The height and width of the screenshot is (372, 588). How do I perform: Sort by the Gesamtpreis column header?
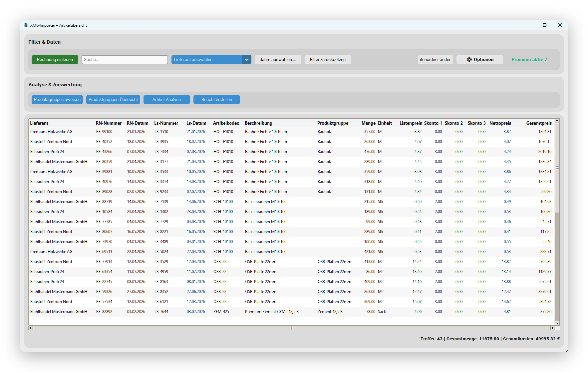click(539, 123)
